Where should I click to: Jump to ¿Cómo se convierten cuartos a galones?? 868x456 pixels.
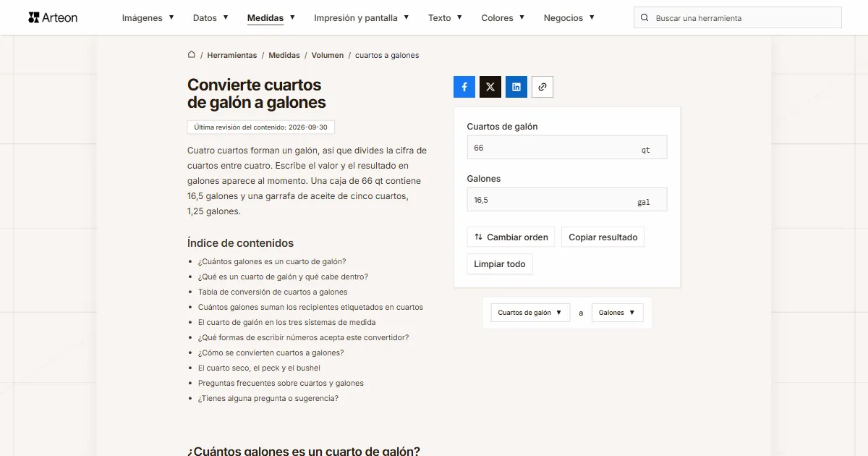click(271, 353)
